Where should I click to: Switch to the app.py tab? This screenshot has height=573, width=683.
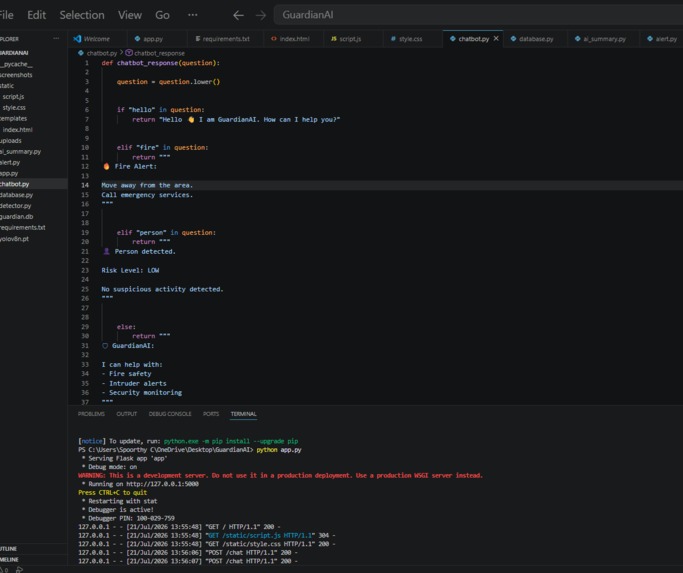click(153, 39)
